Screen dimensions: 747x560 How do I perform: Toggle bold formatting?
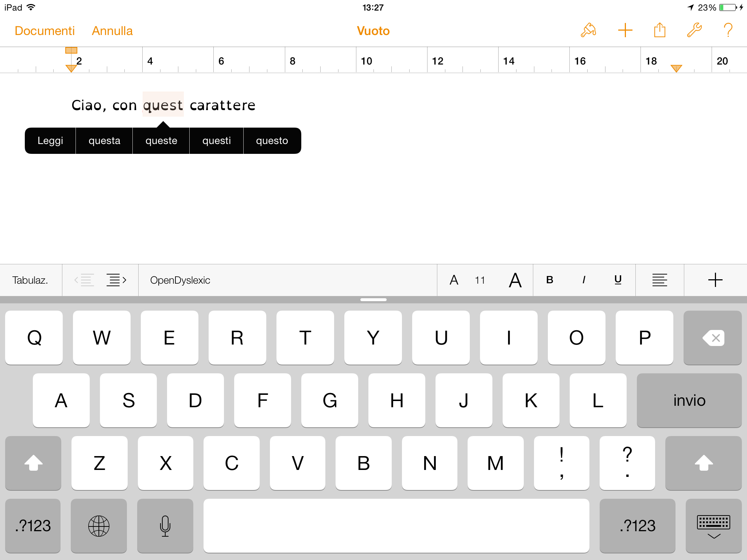point(550,280)
